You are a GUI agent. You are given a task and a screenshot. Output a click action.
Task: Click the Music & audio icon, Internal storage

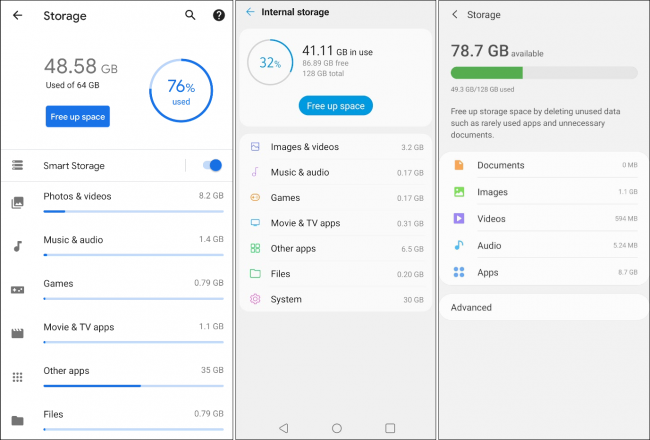[255, 172]
